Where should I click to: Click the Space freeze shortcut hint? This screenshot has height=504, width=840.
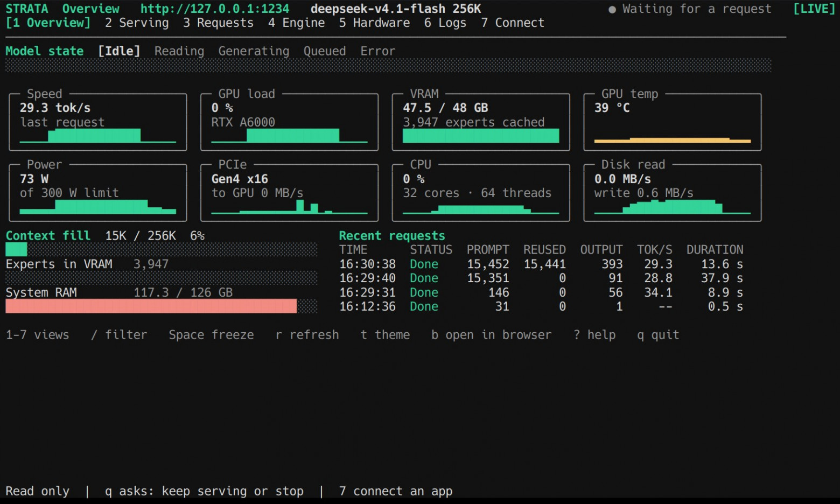[211, 335]
